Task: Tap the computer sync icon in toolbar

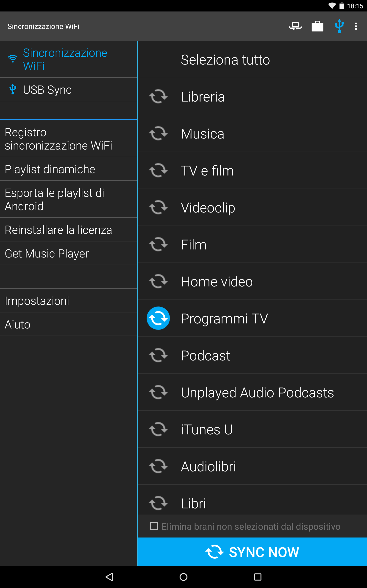Action: (295, 26)
